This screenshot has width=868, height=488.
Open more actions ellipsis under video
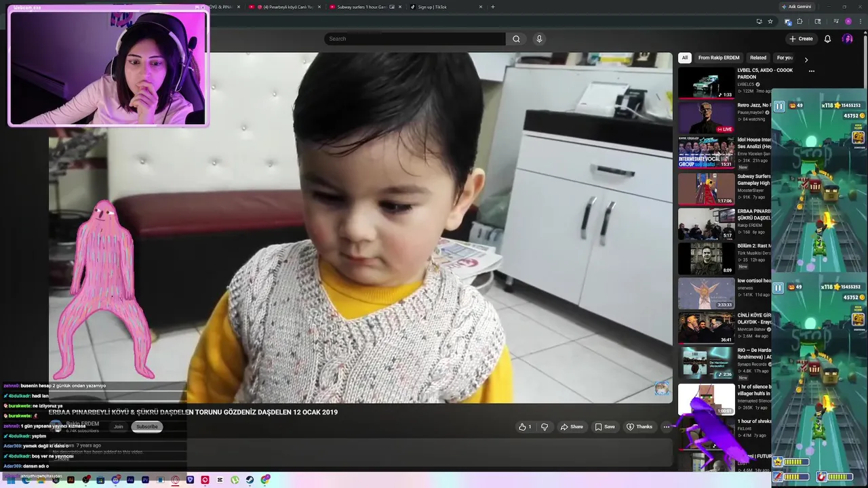[x=667, y=427]
